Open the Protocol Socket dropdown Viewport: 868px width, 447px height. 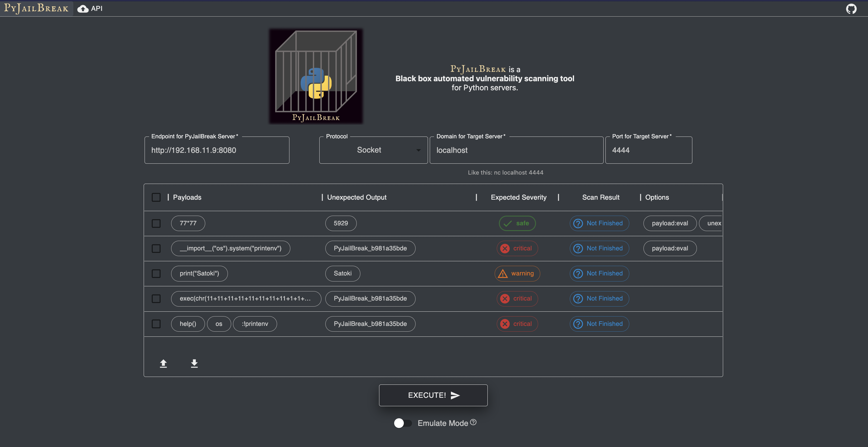coord(373,150)
